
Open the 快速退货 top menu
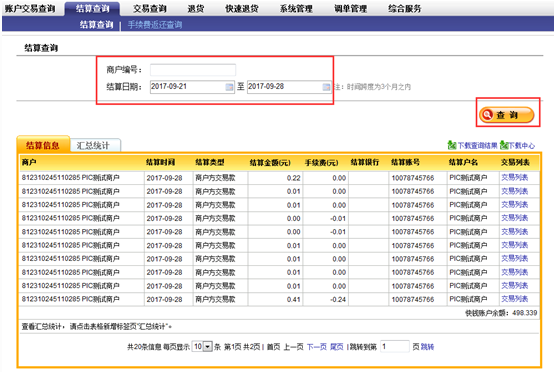[242, 8]
